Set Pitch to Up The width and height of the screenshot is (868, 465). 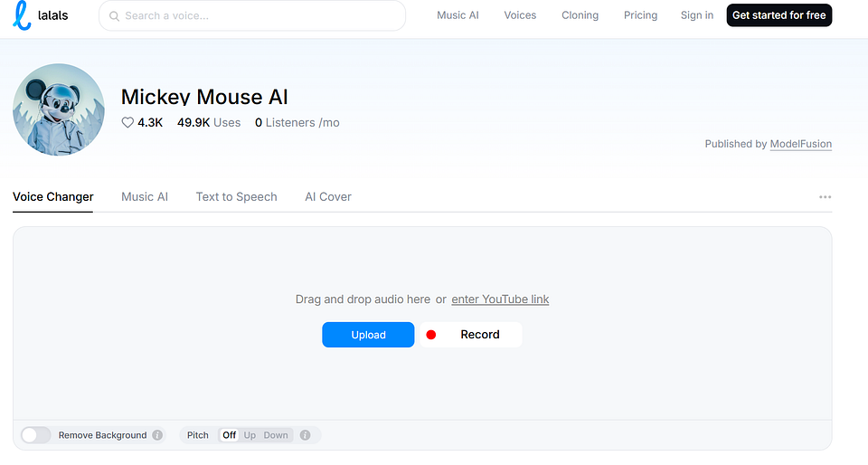(250, 435)
